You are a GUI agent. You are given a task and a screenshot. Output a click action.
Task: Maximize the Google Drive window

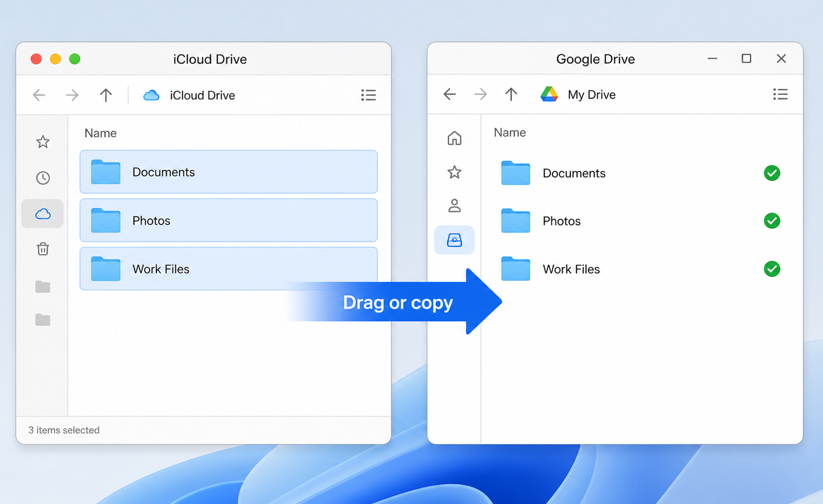click(746, 59)
